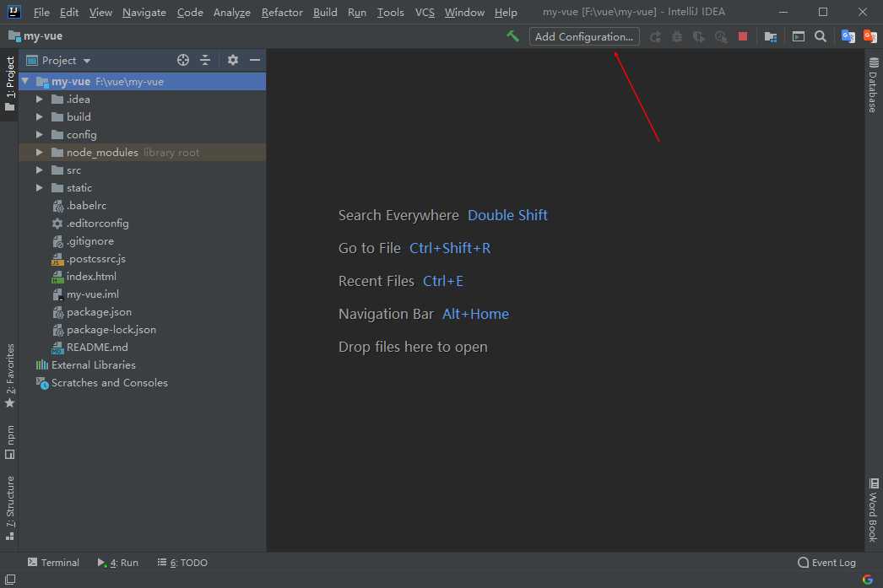This screenshot has width=883, height=588.
Task: Toggle the 1: Project side tab
Action: click(x=9, y=84)
